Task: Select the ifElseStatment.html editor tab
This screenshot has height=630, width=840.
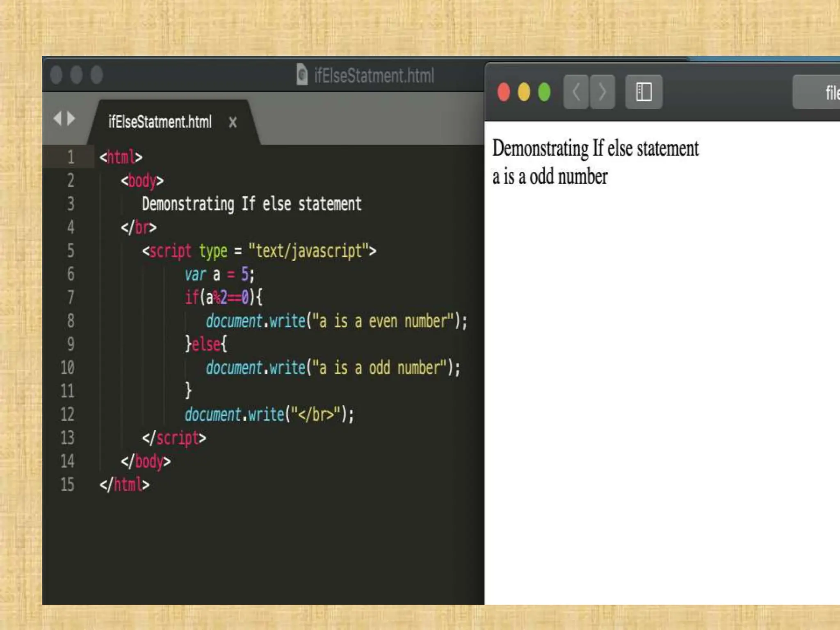Action: (x=160, y=122)
